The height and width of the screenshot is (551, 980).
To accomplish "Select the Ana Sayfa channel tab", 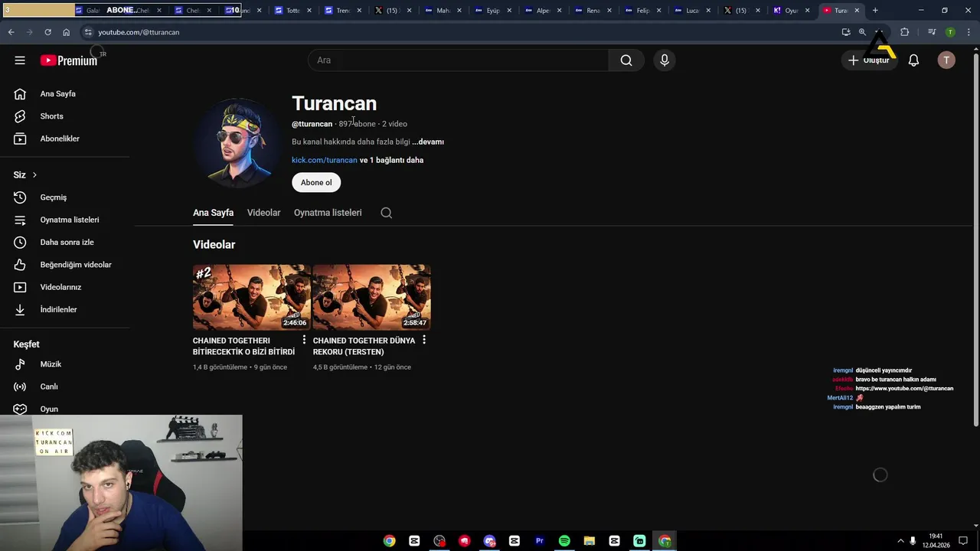I will click(213, 213).
